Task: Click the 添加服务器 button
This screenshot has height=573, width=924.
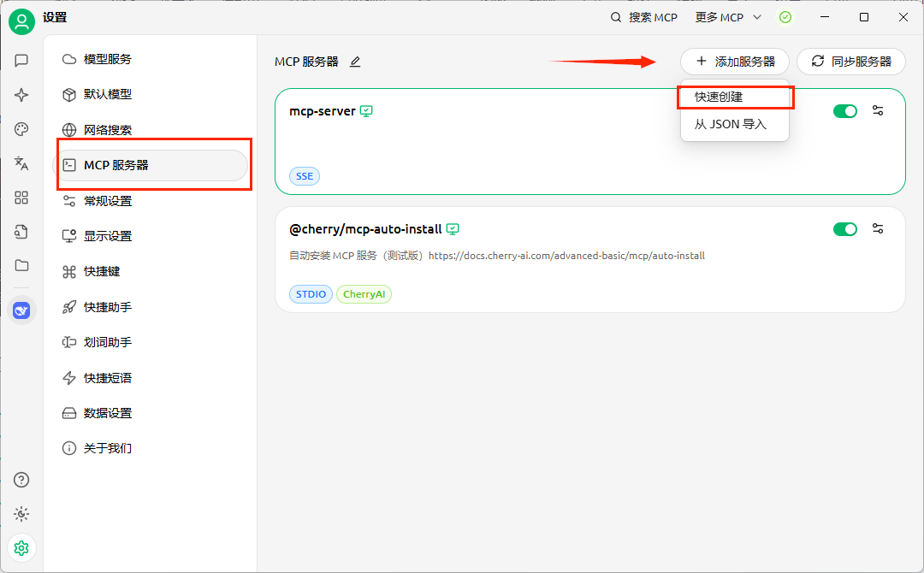Action: tap(734, 62)
